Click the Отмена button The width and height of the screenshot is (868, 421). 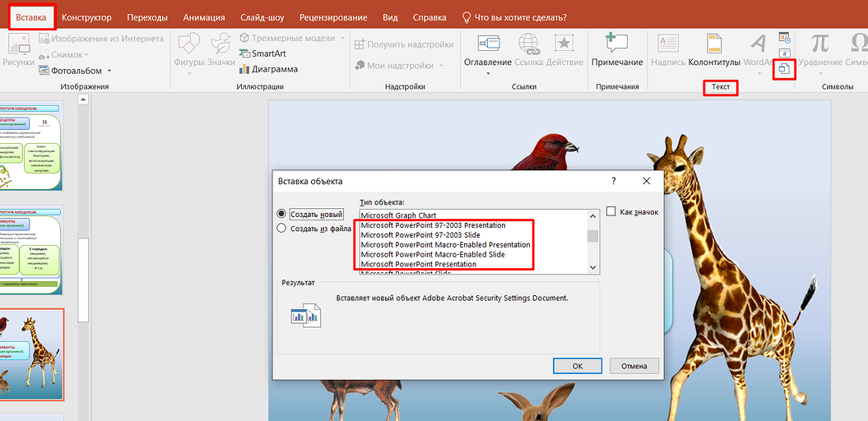pos(634,366)
